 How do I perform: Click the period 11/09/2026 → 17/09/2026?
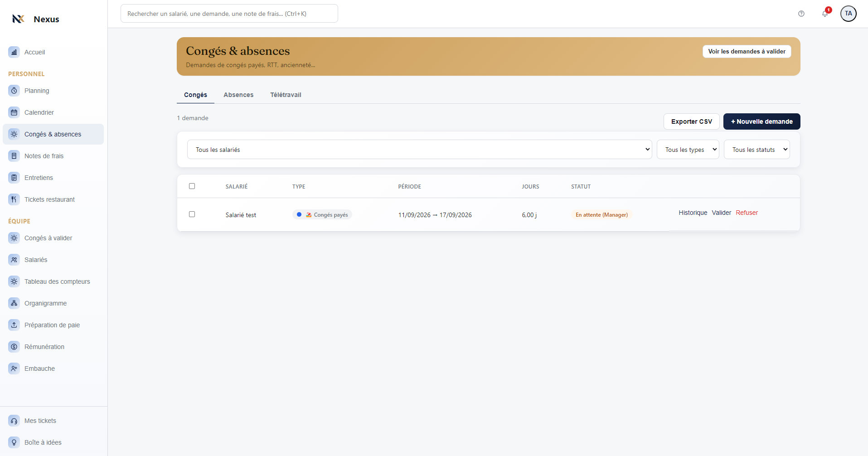point(435,215)
